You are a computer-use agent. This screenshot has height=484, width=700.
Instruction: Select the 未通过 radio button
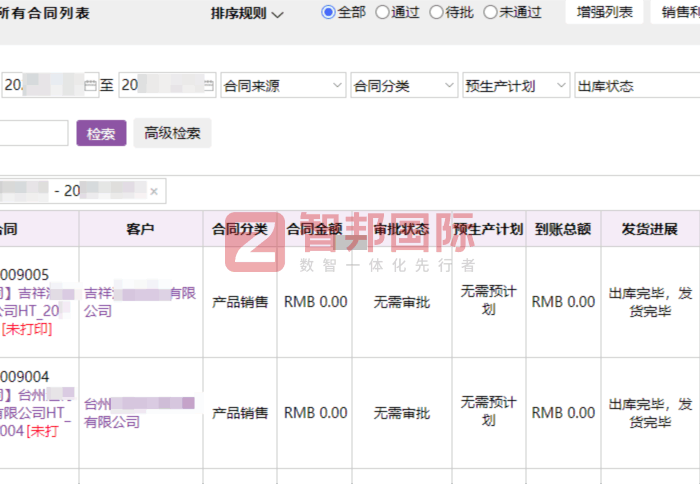tap(490, 12)
